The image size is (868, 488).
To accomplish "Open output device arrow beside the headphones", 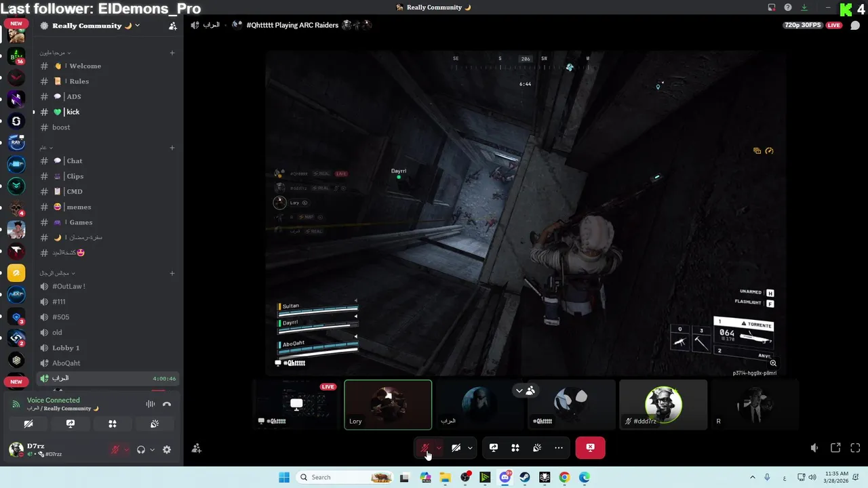I will [152, 449].
